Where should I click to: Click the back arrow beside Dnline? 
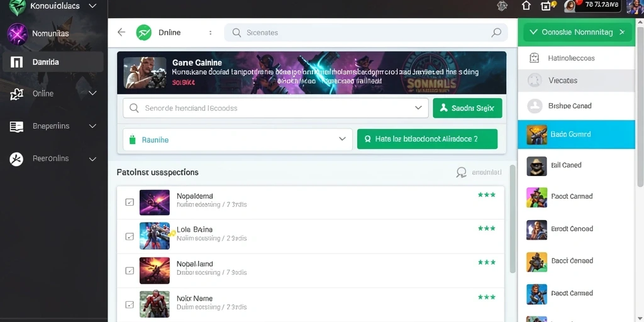point(121,32)
